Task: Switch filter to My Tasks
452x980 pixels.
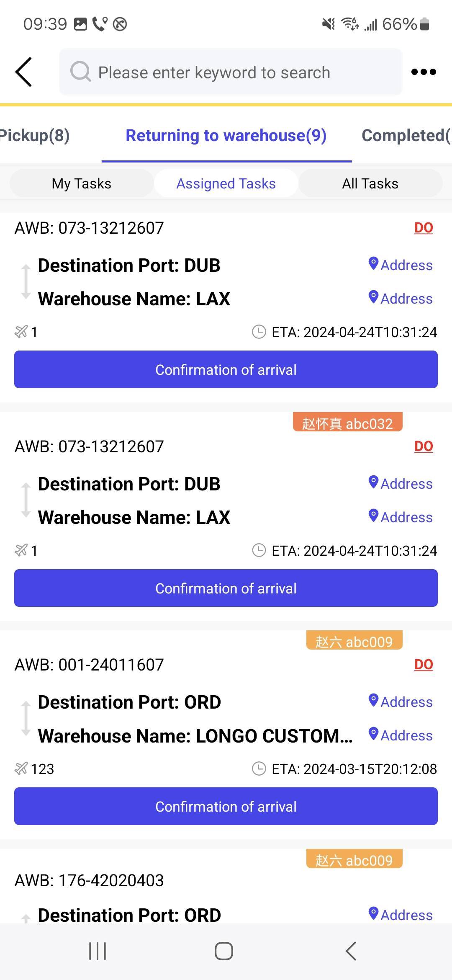Action: click(82, 183)
